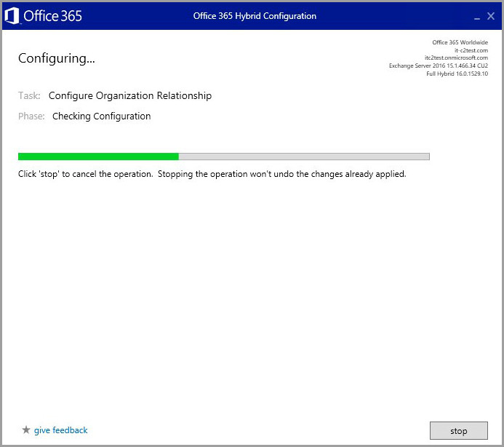Image resolution: width=504 pixels, height=447 pixels.
Task: Select the 'Checking Configuration' phase text
Action: coord(102,116)
